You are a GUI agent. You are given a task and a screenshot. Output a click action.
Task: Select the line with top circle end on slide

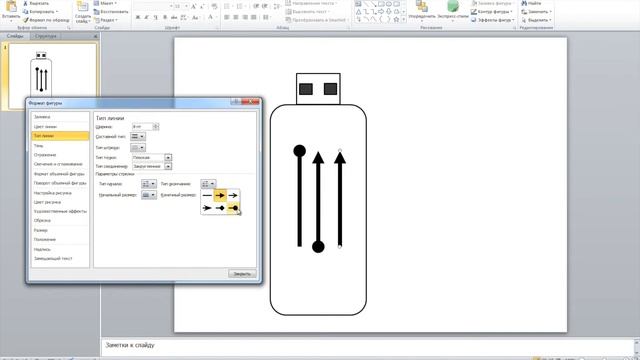pos(300,196)
